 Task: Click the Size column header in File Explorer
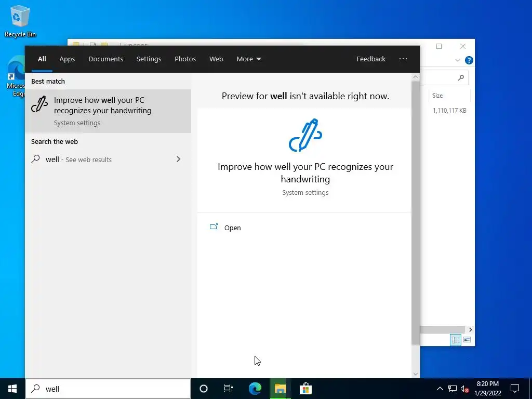tap(449, 96)
